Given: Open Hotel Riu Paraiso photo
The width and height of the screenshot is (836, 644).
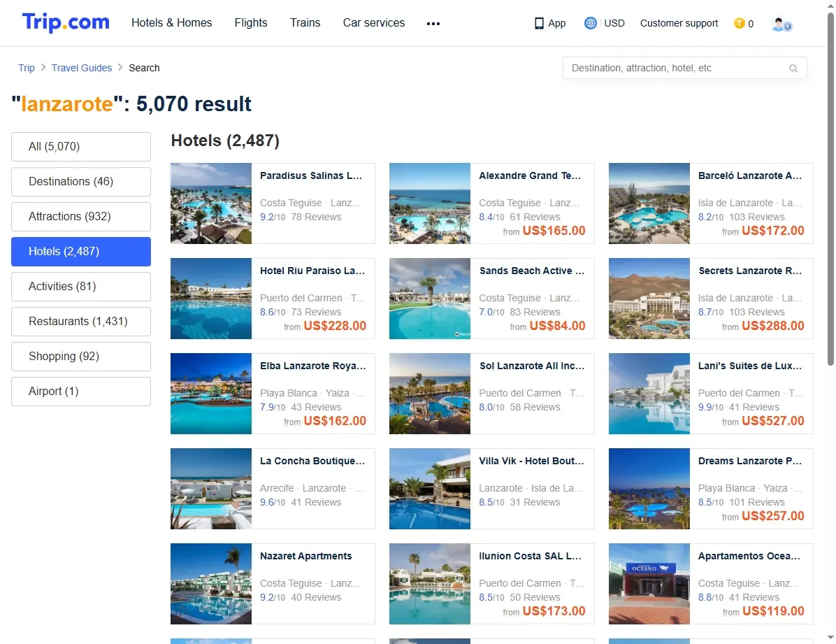Looking at the screenshot, I should [x=211, y=299].
